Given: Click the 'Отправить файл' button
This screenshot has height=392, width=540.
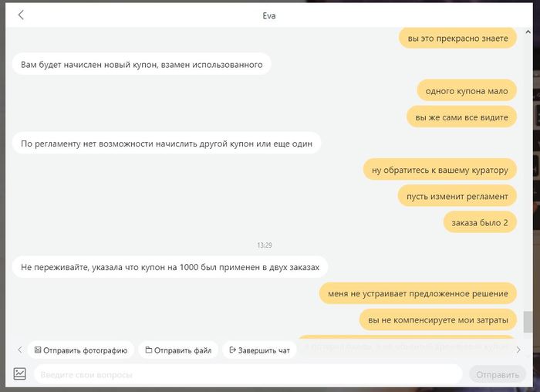Looking at the screenshot, I should [178, 350].
